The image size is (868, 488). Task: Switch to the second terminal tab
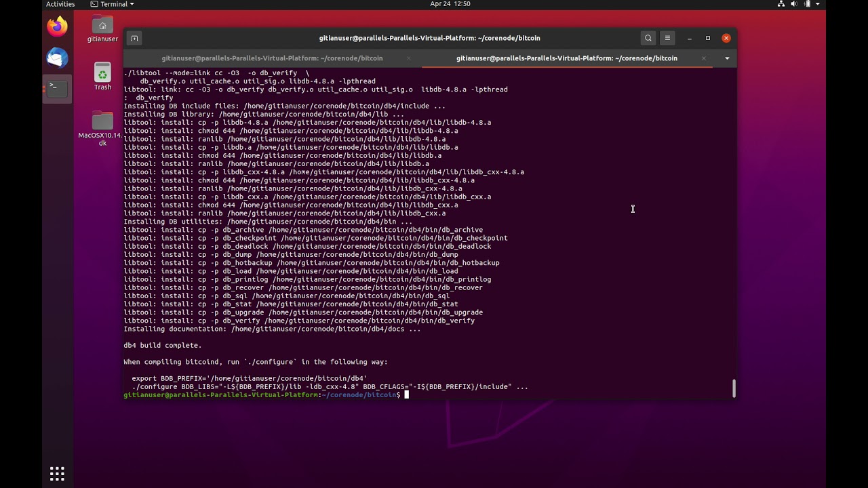tap(567, 58)
